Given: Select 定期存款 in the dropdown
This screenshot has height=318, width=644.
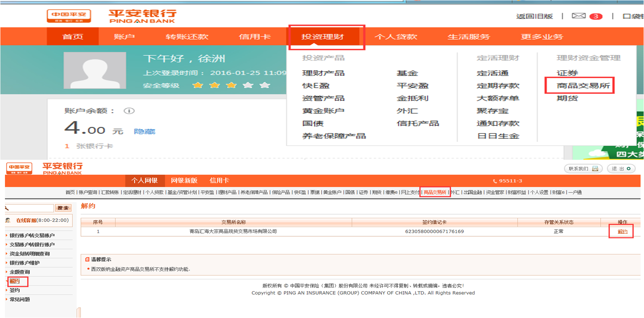Looking at the screenshot, I should pyautogui.click(x=498, y=85).
